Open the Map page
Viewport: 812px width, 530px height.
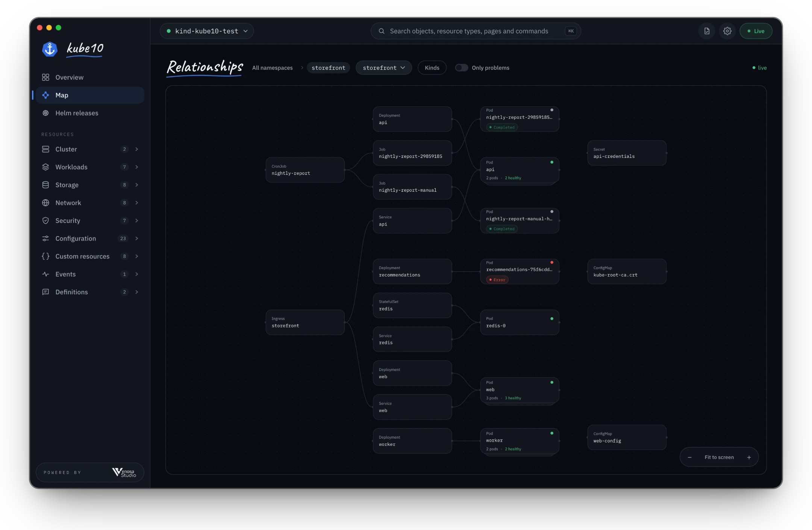[x=90, y=95]
